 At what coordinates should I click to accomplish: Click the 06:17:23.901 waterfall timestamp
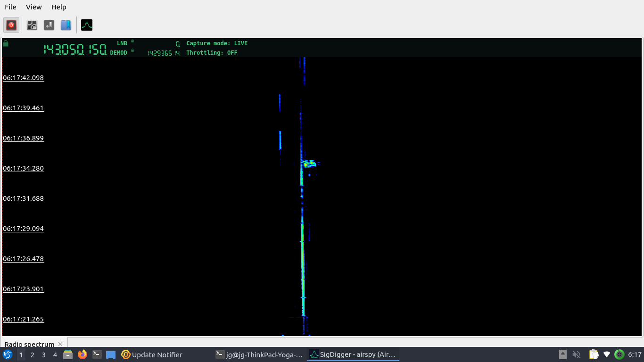click(23, 289)
